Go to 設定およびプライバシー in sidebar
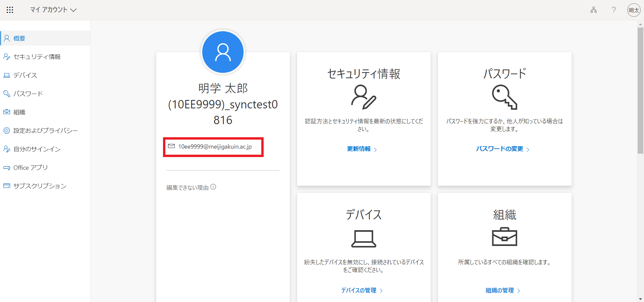The width and height of the screenshot is (644, 302). (45, 131)
